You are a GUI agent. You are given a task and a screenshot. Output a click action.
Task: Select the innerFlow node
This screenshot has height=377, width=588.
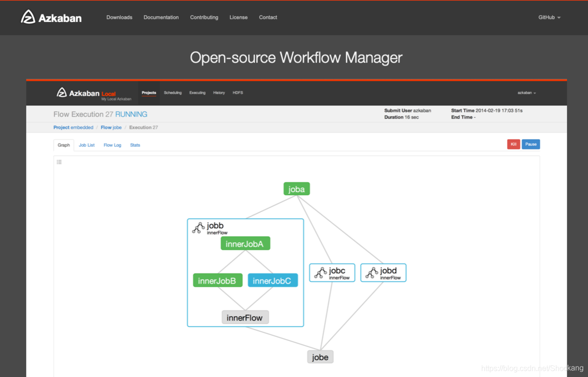point(245,318)
